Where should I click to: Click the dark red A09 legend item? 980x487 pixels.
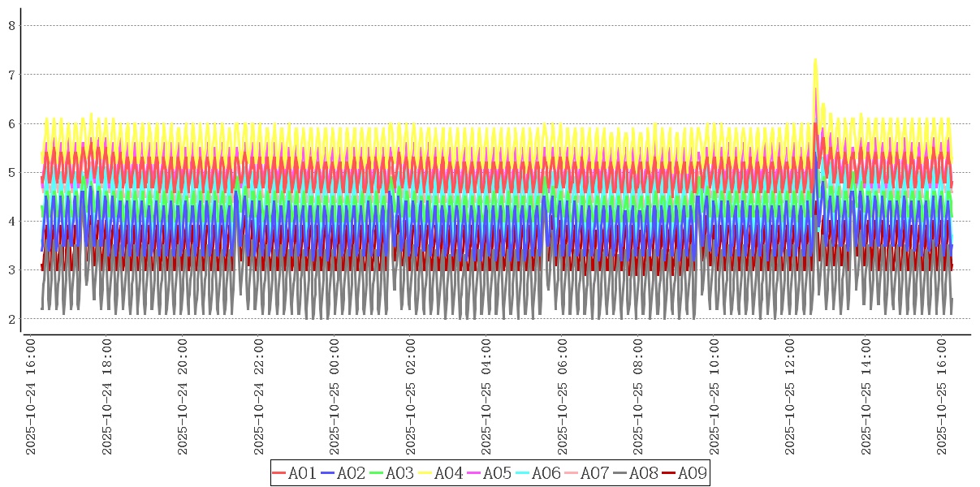click(684, 473)
